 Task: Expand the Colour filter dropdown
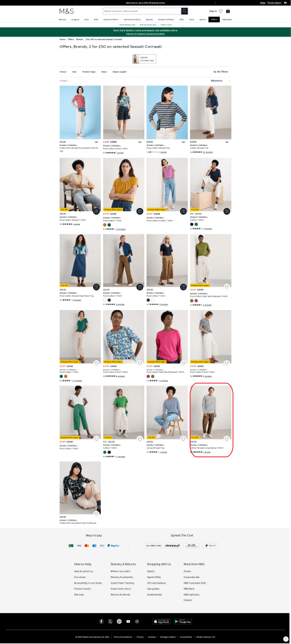tap(64, 72)
